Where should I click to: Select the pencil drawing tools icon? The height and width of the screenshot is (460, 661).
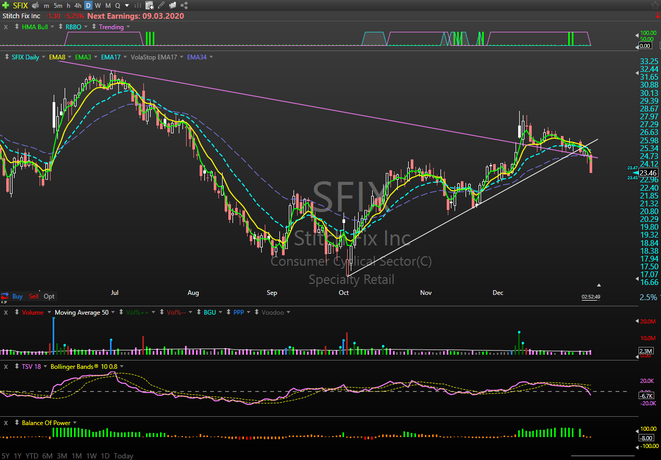tap(161, 5)
